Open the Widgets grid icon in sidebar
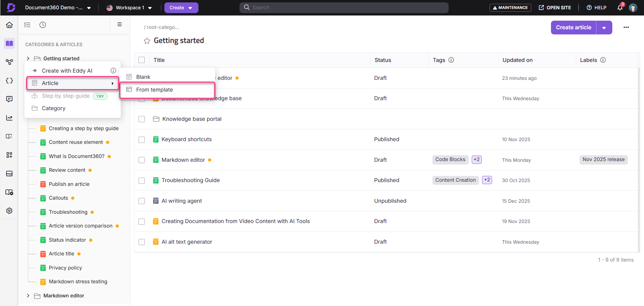 tap(9, 155)
